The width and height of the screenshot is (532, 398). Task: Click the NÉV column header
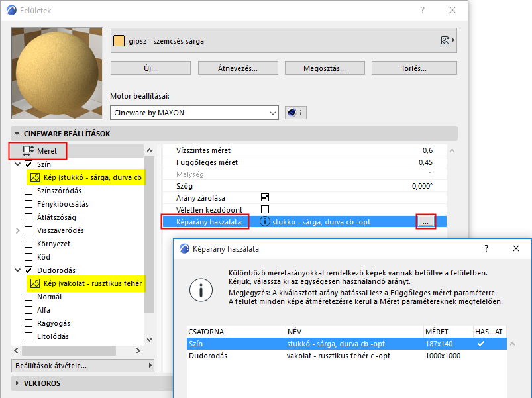pyautogui.click(x=354, y=332)
